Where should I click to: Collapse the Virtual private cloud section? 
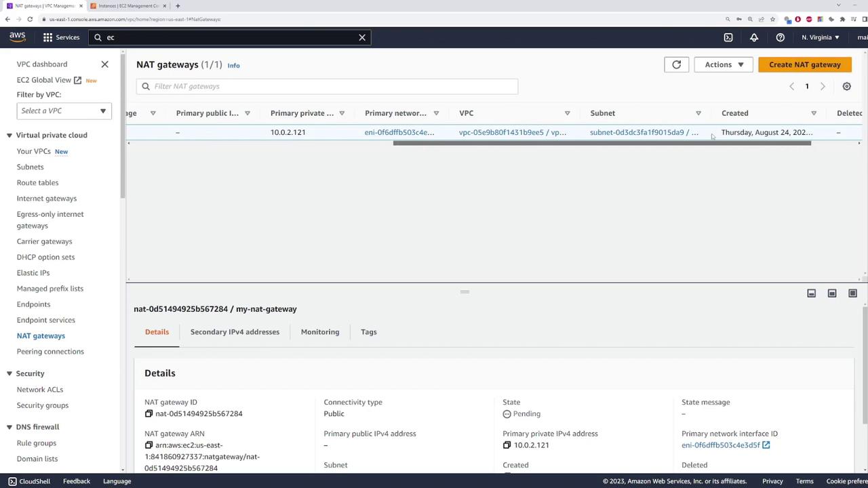click(x=9, y=135)
